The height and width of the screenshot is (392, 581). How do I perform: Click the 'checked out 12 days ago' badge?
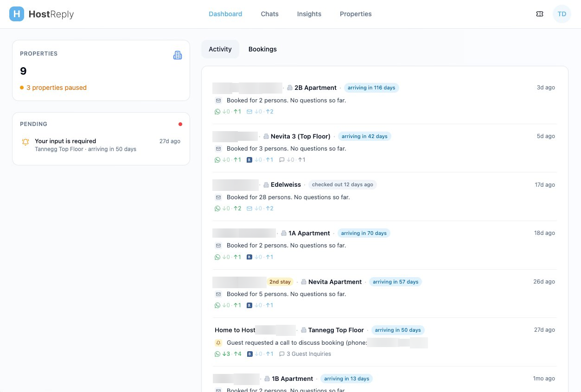tap(343, 184)
